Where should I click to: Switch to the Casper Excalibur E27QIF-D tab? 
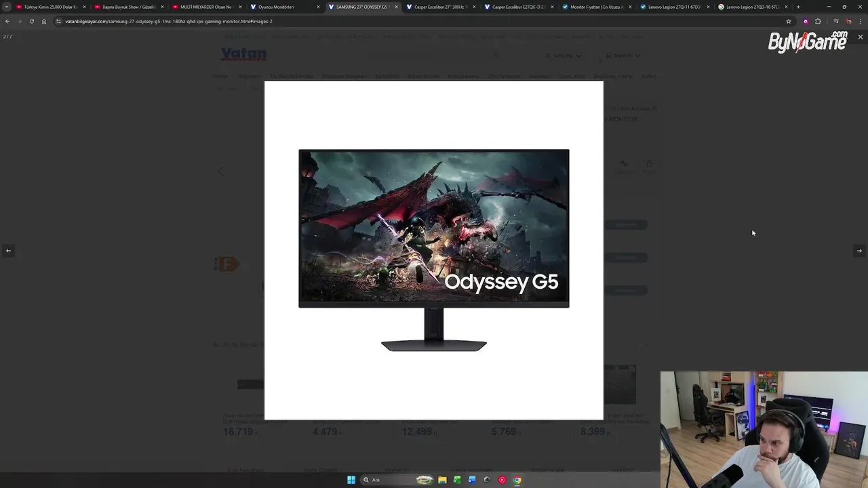(x=518, y=7)
